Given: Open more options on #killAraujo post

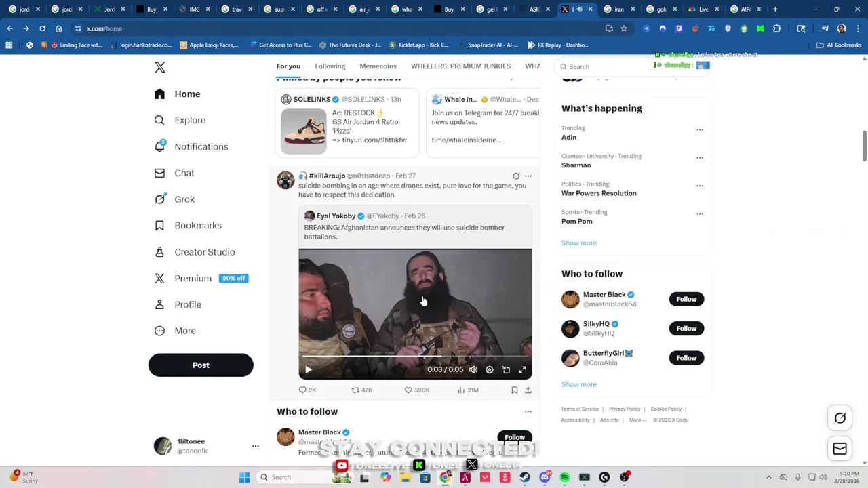Looking at the screenshot, I should (528, 176).
